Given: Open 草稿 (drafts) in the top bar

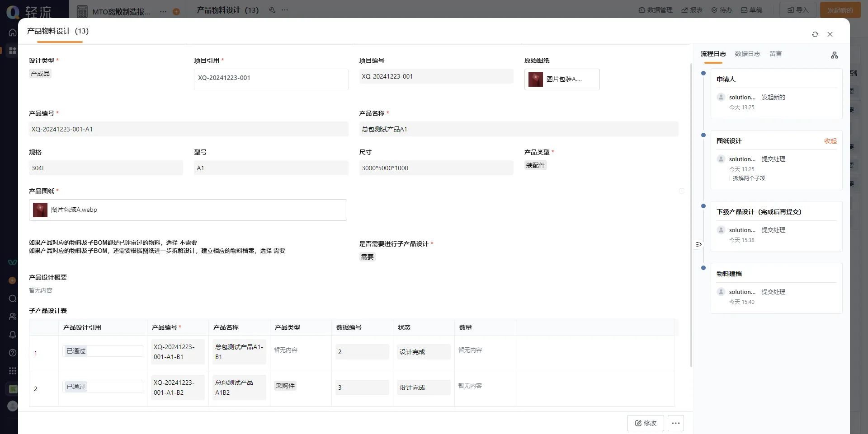Looking at the screenshot, I should tap(751, 9).
